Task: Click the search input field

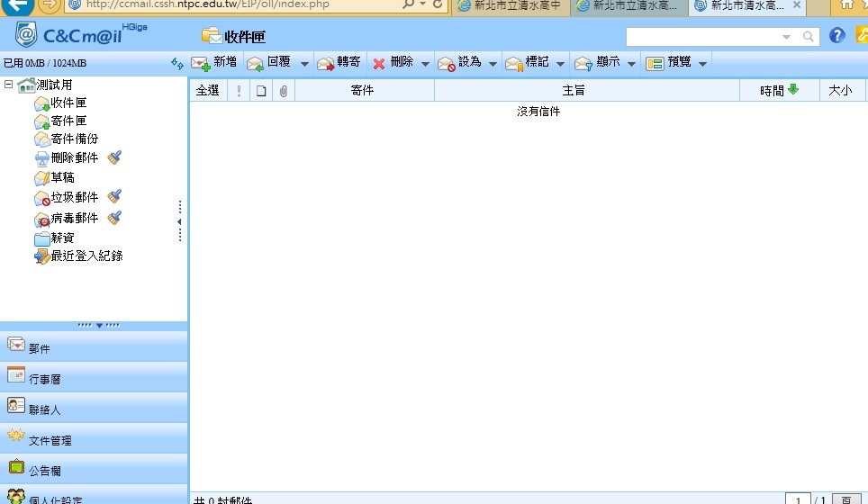Action: [x=701, y=37]
